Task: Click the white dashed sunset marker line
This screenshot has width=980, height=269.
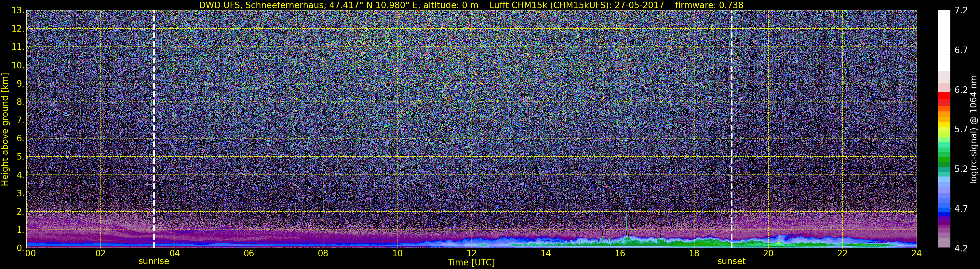Action: 731,129
